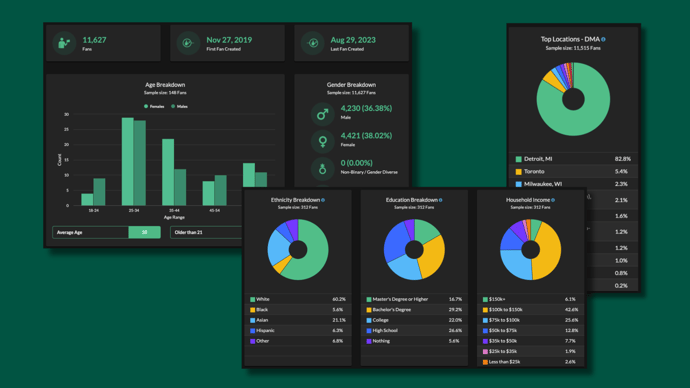Image resolution: width=690 pixels, height=388 pixels.
Task: Click the '29.2%' Bachelor's Degree percentage
Action: 455,310
